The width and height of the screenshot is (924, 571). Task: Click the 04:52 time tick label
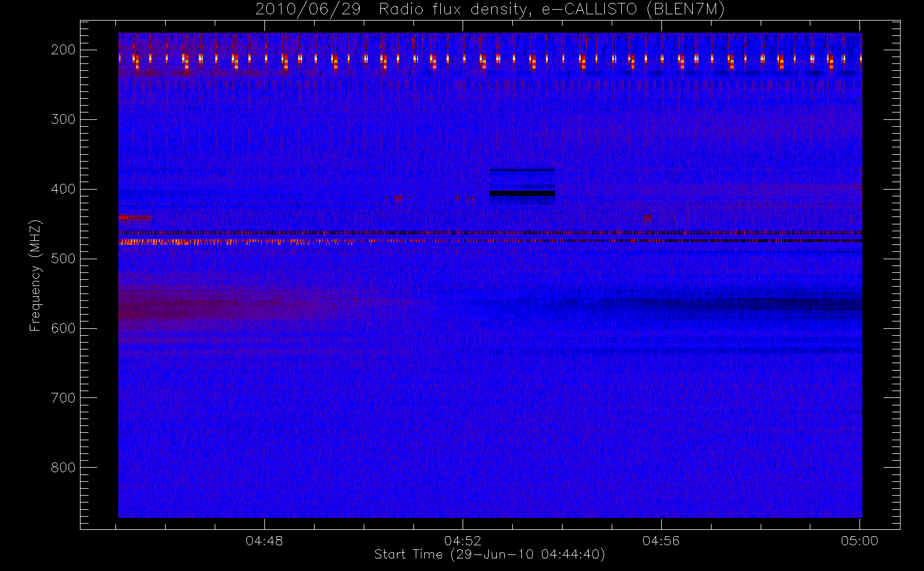click(x=463, y=541)
